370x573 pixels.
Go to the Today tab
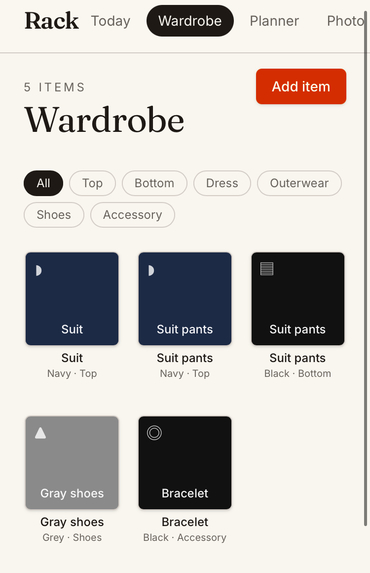click(x=110, y=21)
